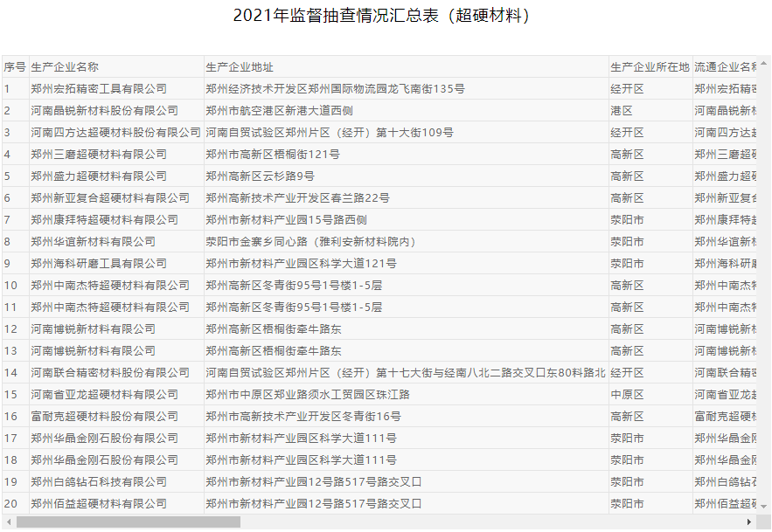Select location cell 经开区 in row 1
The image size is (772, 532).
(x=650, y=89)
